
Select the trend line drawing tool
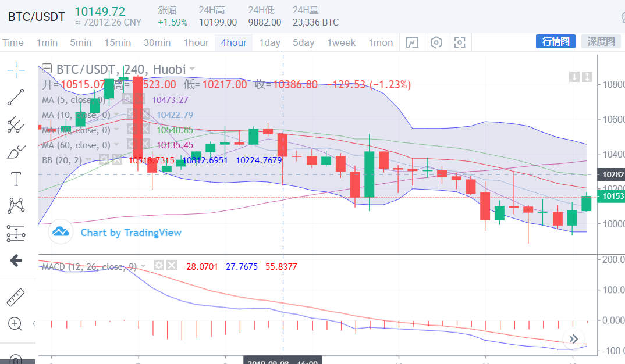16,97
